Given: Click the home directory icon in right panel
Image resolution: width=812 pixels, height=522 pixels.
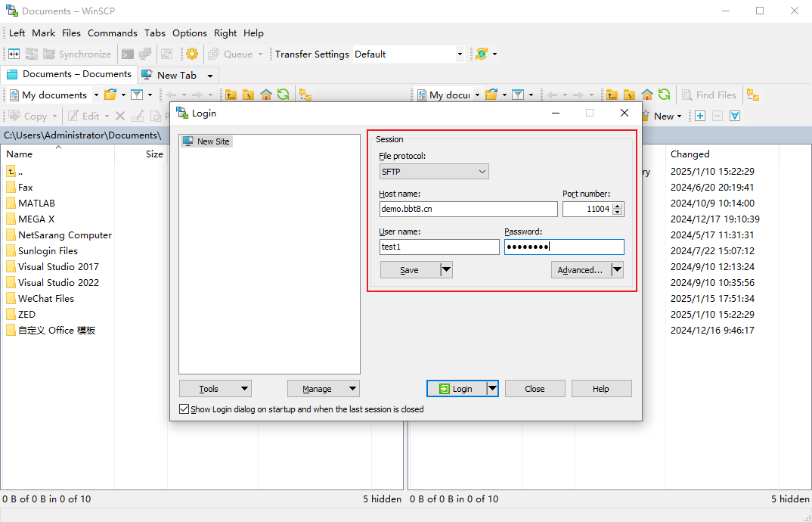Looking at the screenshot, I should 647,95.
